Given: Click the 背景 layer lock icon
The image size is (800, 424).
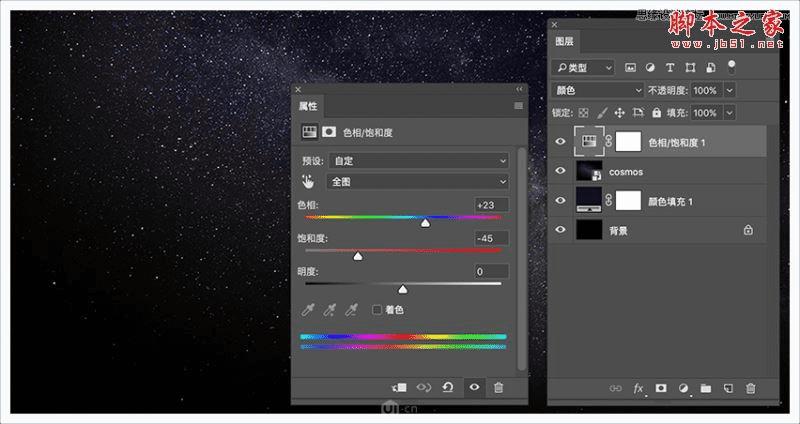Looking at the screenshot, I should [x=748, y=230].
